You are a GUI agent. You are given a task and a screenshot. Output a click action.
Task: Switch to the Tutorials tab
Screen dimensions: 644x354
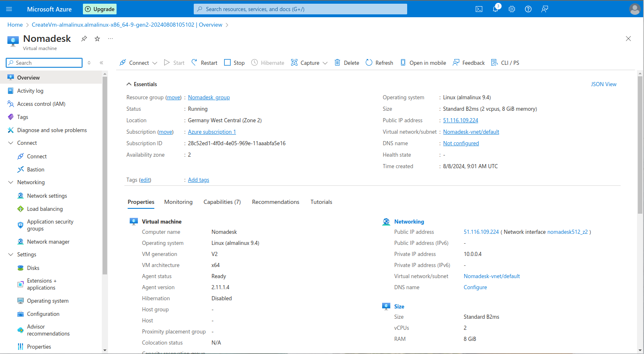click(x=321, y=202)
